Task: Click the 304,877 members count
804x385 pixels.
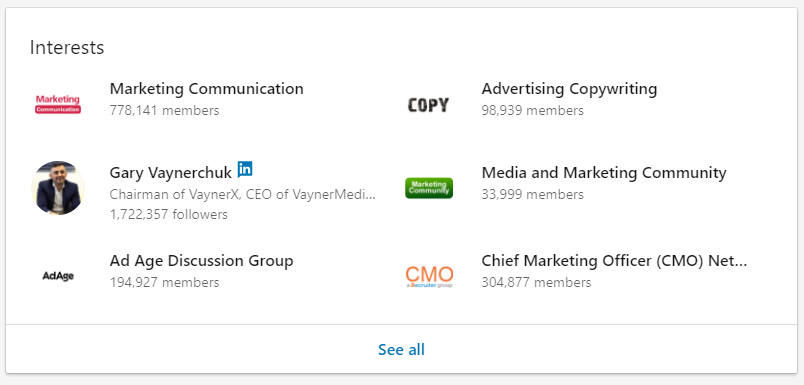Action: (536, 282)
